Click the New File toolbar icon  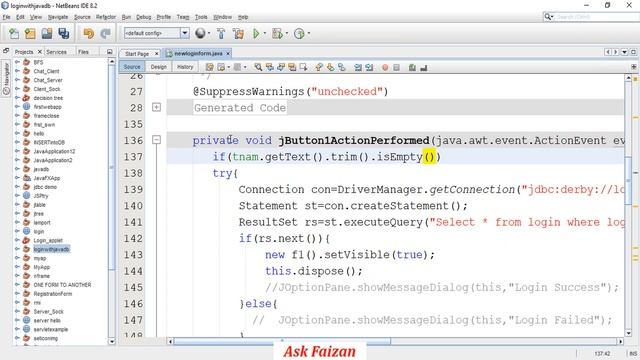(14, 33)
